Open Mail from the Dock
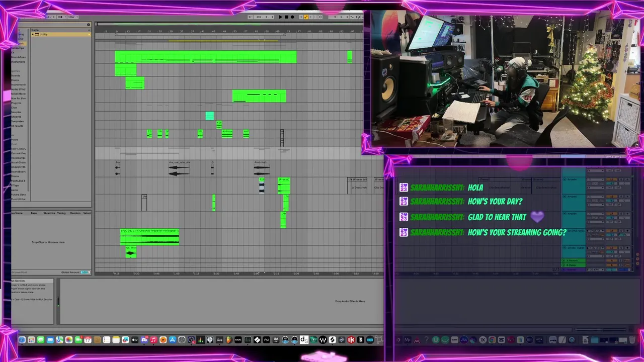The height and width of the screenshot is (362, 644). pos(50,340)
